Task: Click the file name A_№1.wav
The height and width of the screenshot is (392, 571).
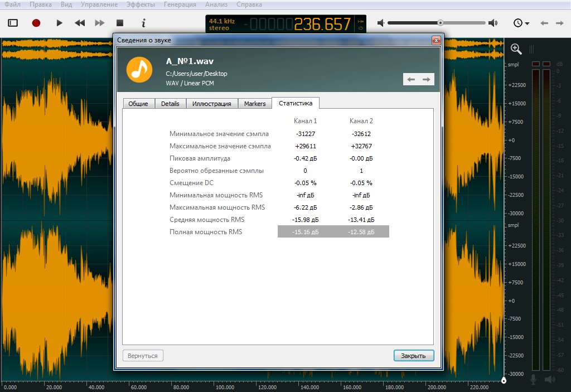Action: click(190, 61)
